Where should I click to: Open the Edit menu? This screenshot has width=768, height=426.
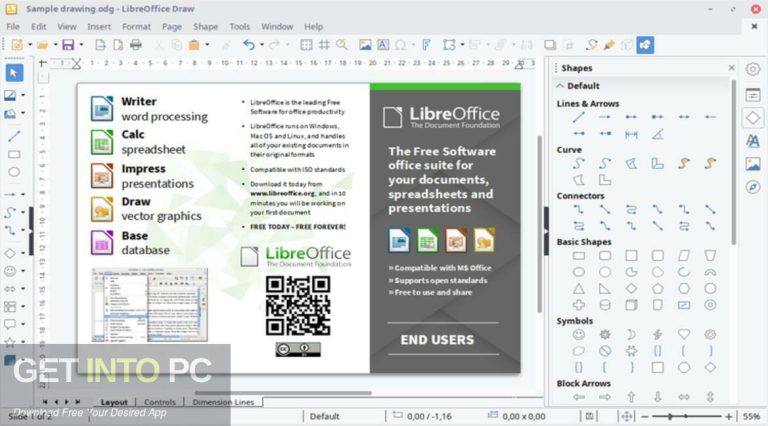coord(39,26)
